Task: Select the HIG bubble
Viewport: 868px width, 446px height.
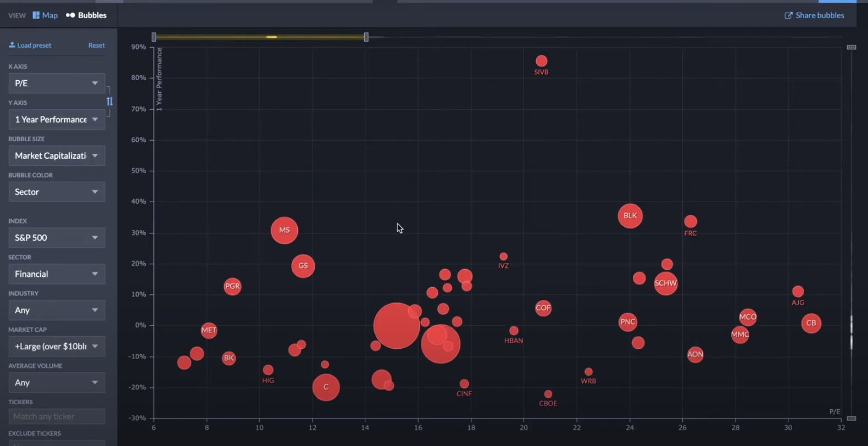Action: pos(268,370)
